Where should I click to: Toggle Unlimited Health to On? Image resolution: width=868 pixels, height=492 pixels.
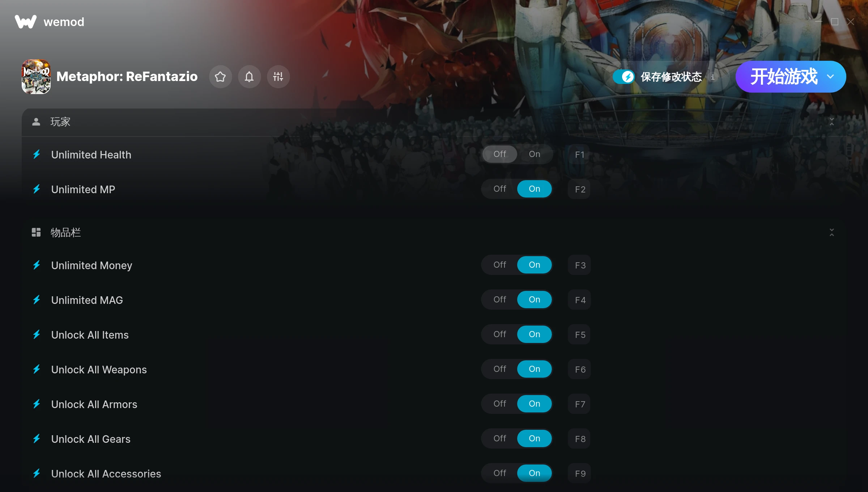tap(535, 154)
